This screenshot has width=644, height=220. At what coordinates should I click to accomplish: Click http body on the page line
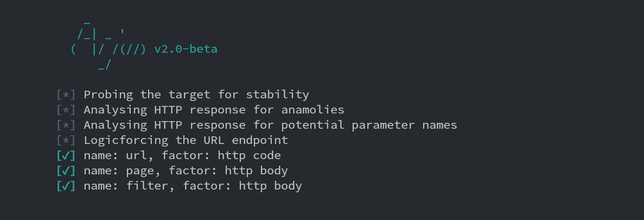(x=256, y=171)
